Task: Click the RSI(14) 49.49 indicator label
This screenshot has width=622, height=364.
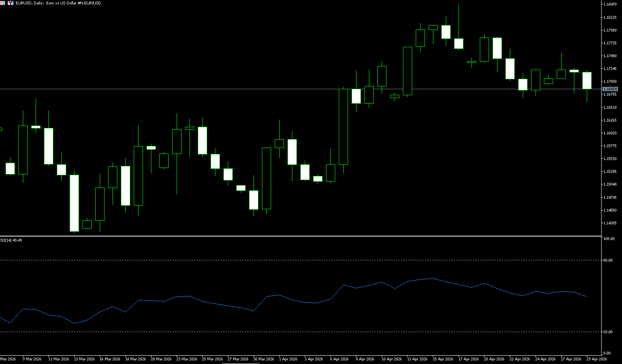Action: coord(11,240)
